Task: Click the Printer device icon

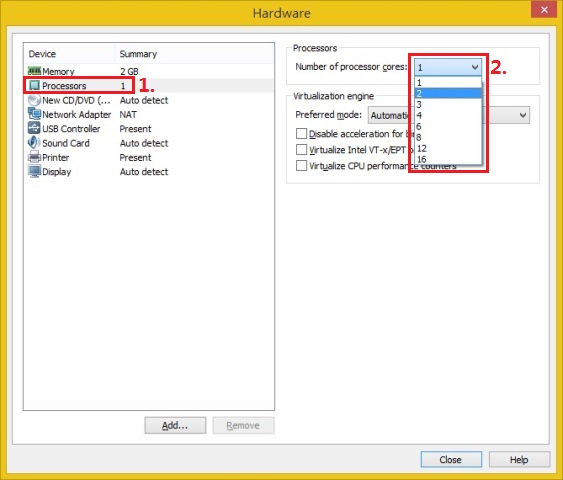Action: 34,157
